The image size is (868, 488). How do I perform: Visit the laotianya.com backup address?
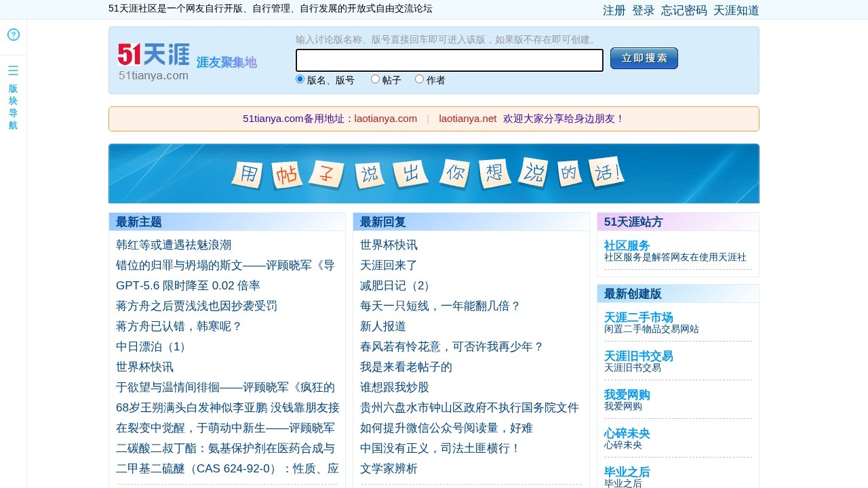386,119
